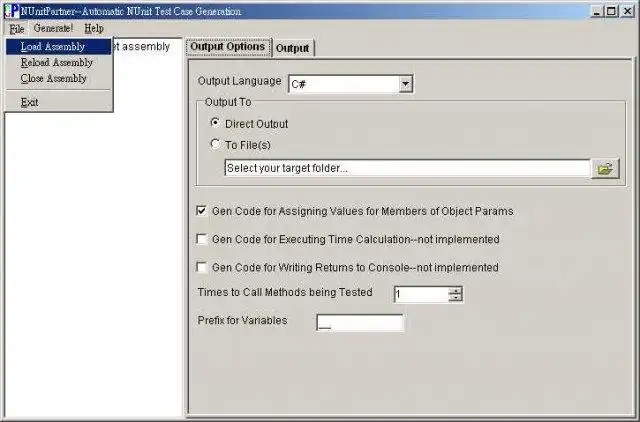This screenshot has width=640, height=422.
Task: Maximize the NUnitPartner window
Action: tap(611, 11)
